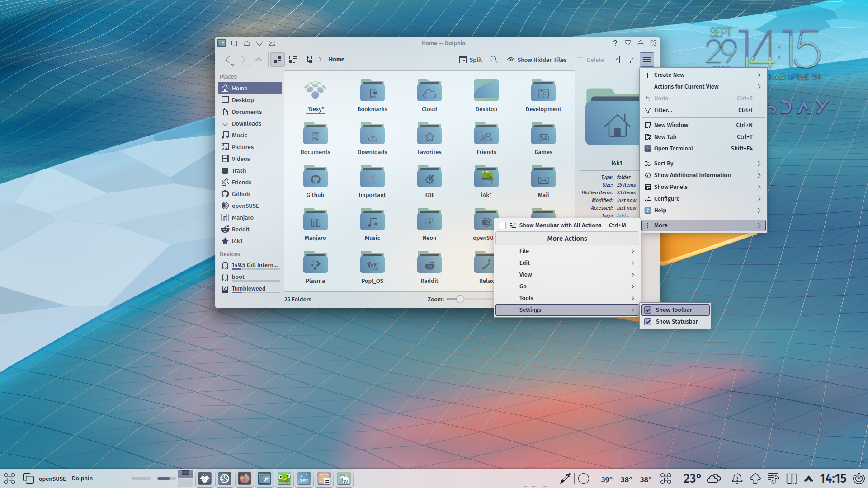Open the weather cloud icon in tray
The height and width of the screenshot is (488, 868).
pos(714,479)
